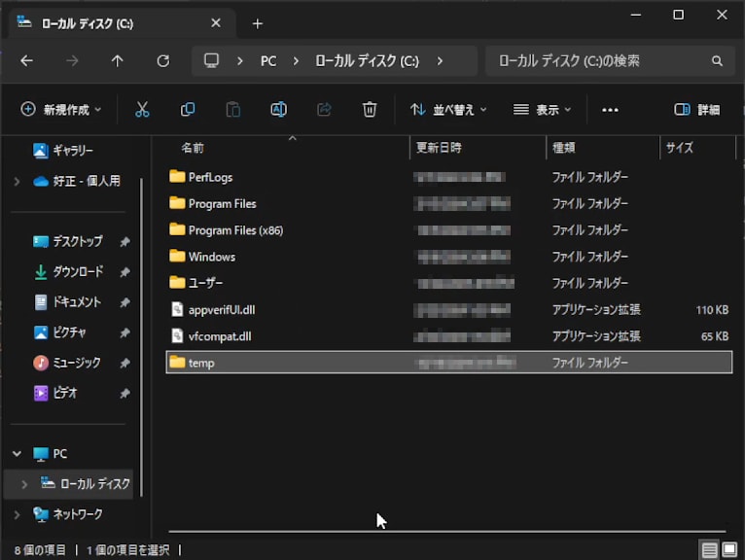Select the temp folder row

[x=449, y=363]
